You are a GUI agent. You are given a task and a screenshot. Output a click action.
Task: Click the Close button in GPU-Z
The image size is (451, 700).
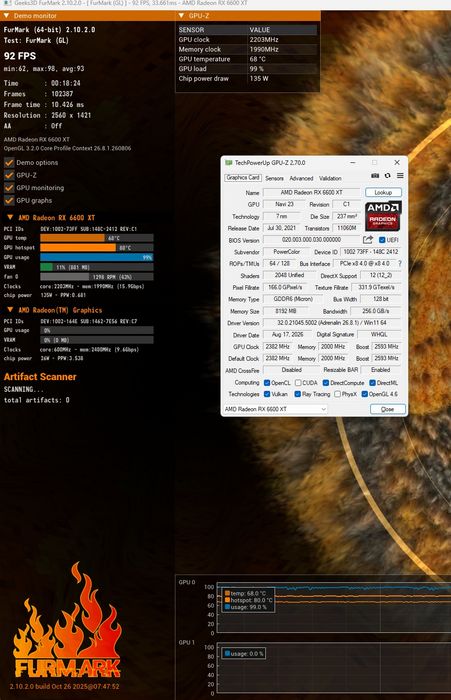pyautogui.click(x=388, y=409)
